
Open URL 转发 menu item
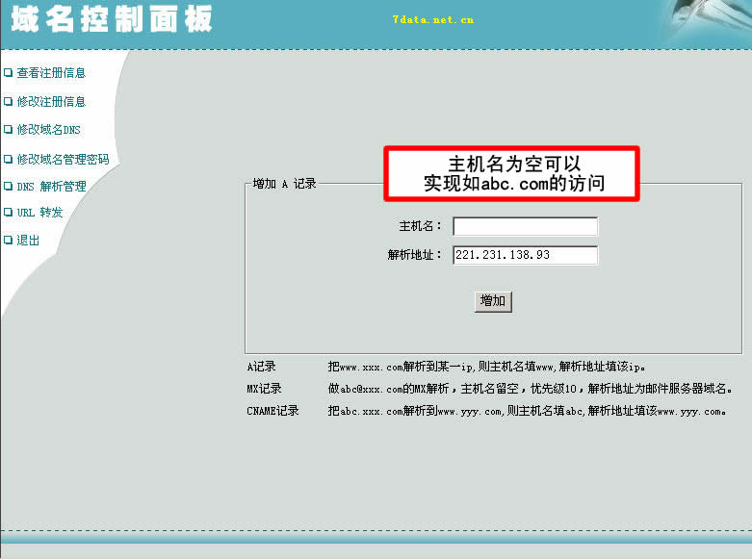coord(39,213)
